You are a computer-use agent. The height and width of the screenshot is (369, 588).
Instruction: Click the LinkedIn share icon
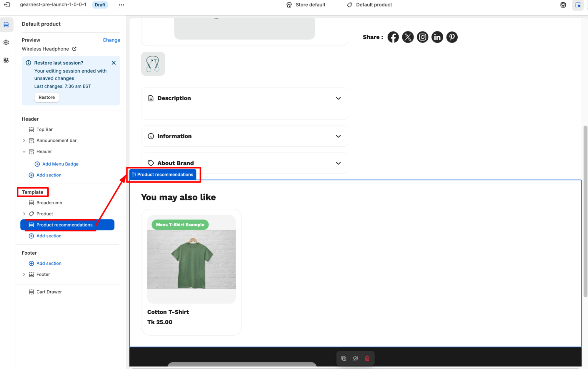pos(437,37)
